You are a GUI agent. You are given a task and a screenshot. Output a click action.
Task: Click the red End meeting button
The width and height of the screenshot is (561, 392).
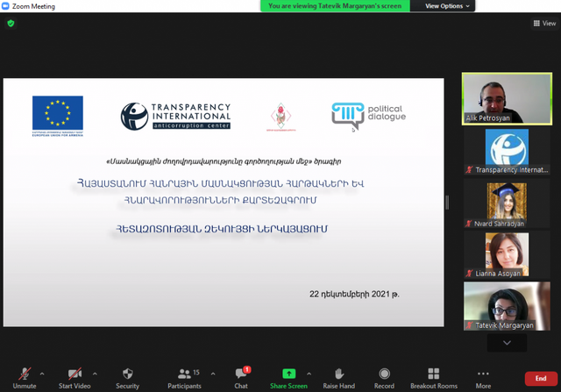tap(540, 378)
